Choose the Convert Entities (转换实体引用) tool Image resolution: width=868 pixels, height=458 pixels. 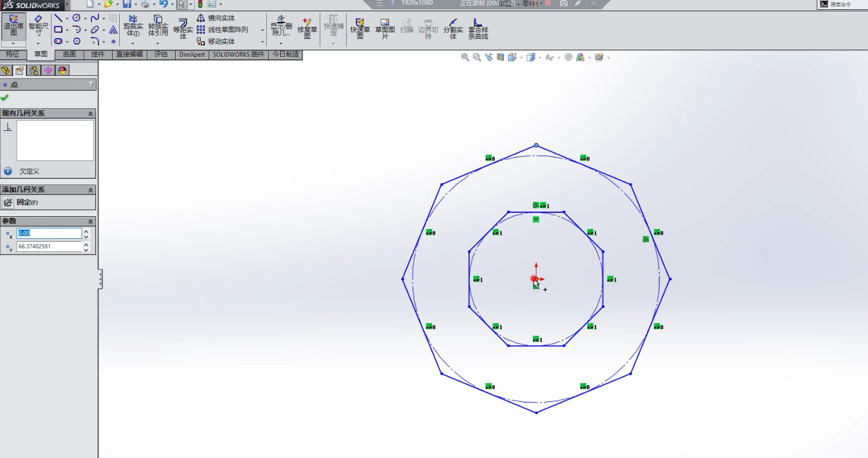[158, 27]
